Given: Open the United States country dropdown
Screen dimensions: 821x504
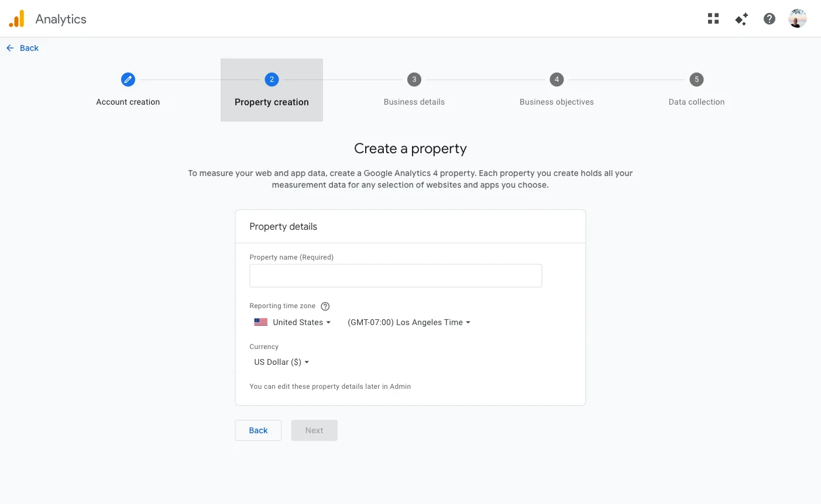Looking at the screenshot, I should 300,322.
